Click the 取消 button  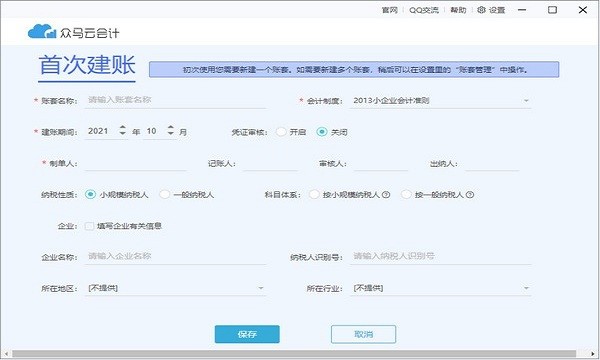tap(364, 334)
